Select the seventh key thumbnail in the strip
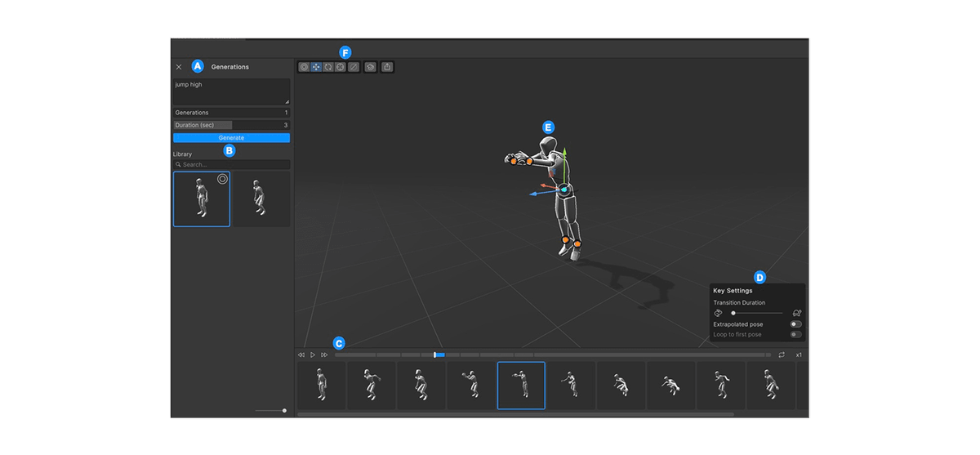The width and height of the screenshot is (980, 455). 621,386
